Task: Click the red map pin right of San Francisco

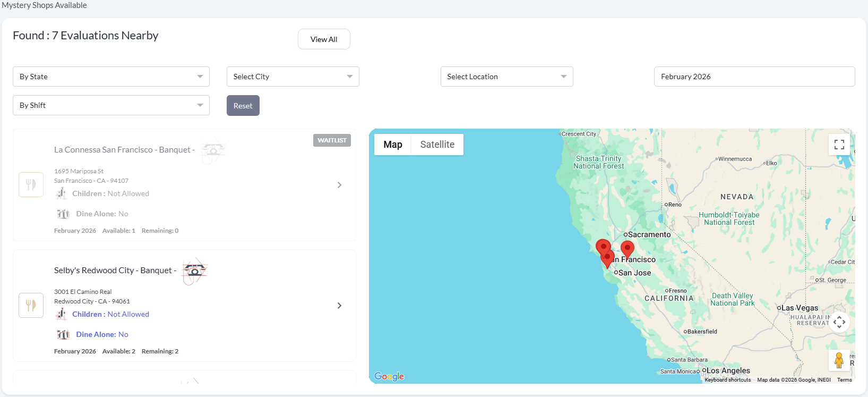Action: (x=628, y=249)
